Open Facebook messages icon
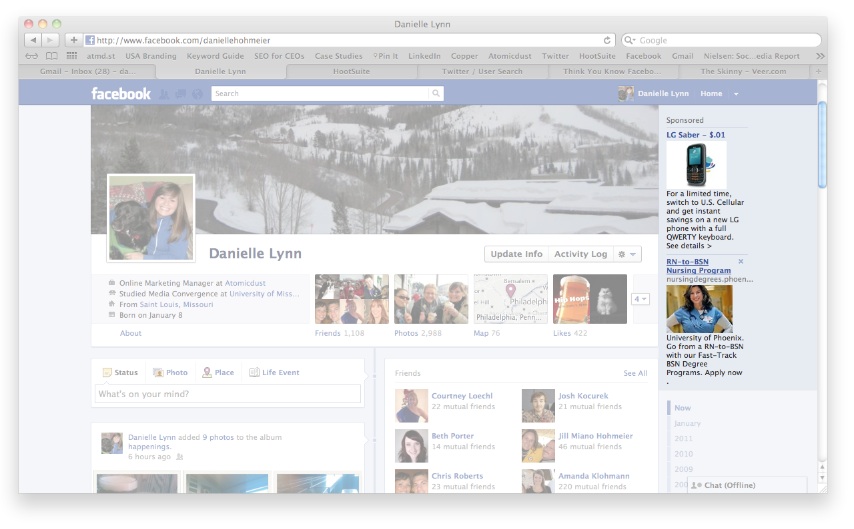The width and height of the screenshot is (854, 529). tap(181, 94)
